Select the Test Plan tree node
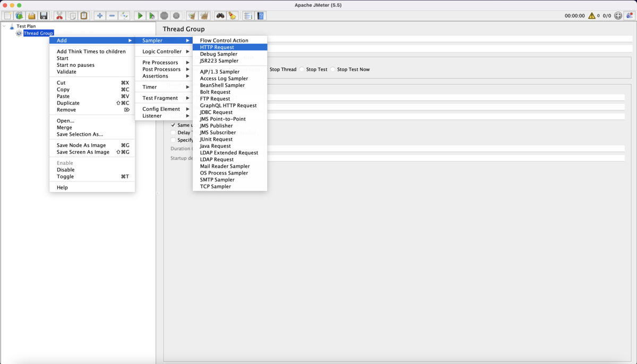Screen dimensions: 637x364 (x=26, y=26)
